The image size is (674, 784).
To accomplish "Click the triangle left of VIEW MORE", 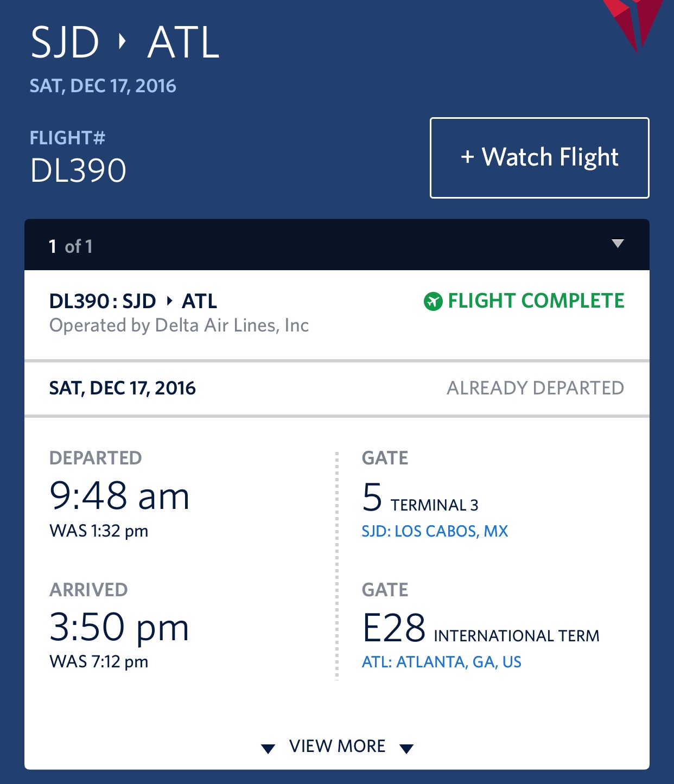I will [x=268, y=749].
